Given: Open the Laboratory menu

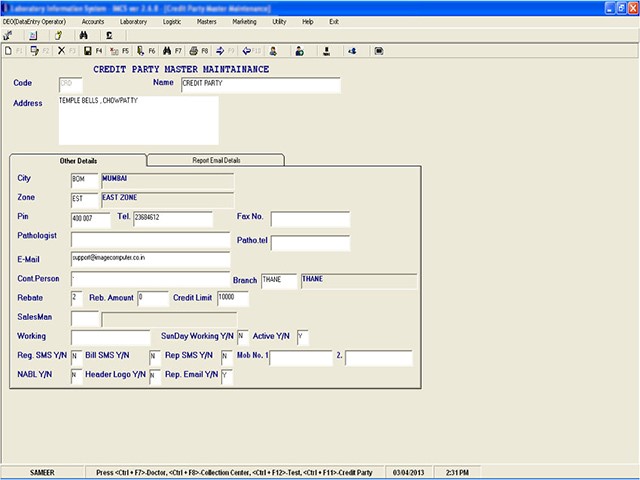Looking at the screenshot, I should click(133, 22).
